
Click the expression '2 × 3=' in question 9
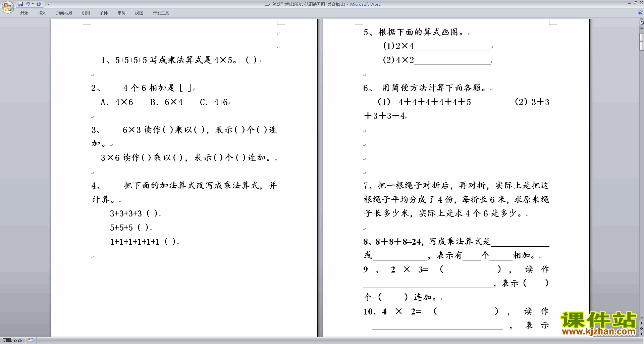point(410,269)
